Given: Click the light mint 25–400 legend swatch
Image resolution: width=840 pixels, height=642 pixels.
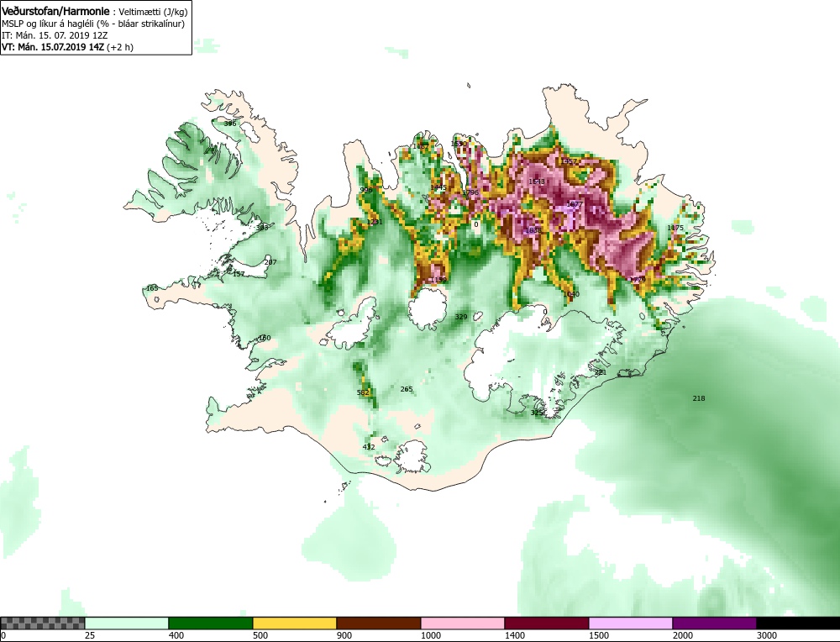Looking at the screenshot, I should click(x=127, y=623).
